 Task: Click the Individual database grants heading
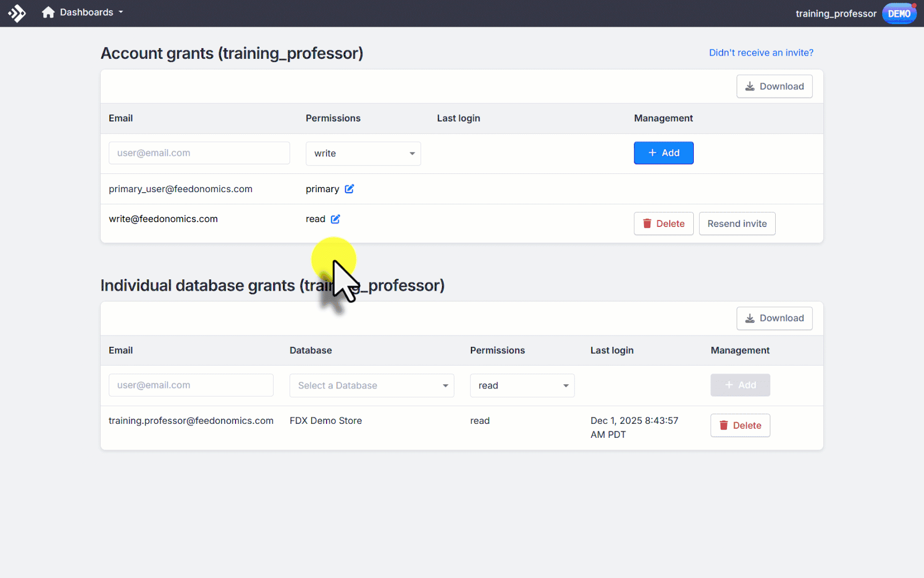pos(272,286)
